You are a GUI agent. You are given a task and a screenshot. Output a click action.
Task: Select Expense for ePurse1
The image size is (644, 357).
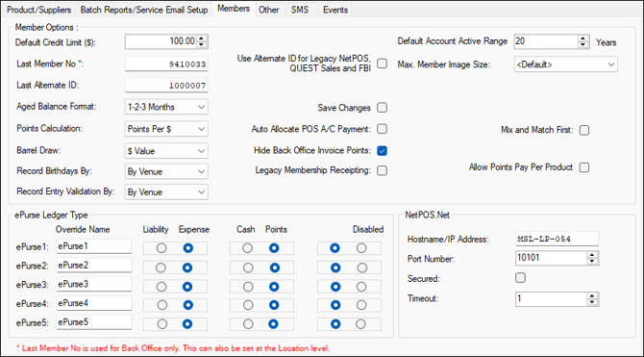(187, 248)
